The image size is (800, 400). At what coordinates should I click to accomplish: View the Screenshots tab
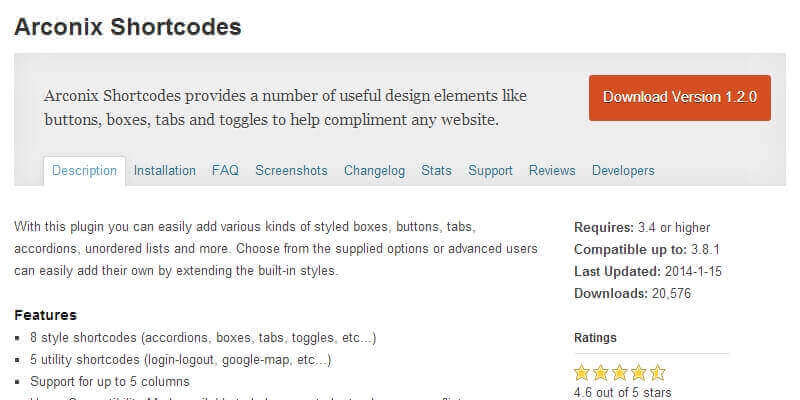291,171
